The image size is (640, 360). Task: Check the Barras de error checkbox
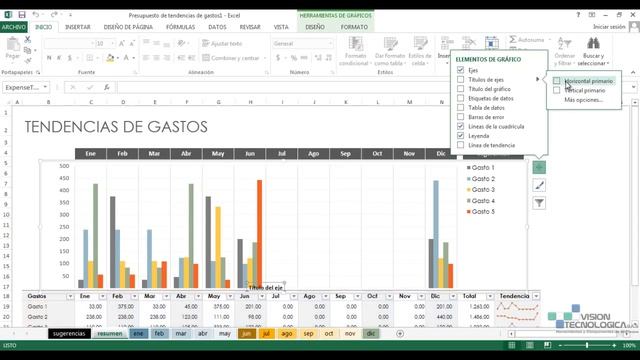[x=460, y=117]
